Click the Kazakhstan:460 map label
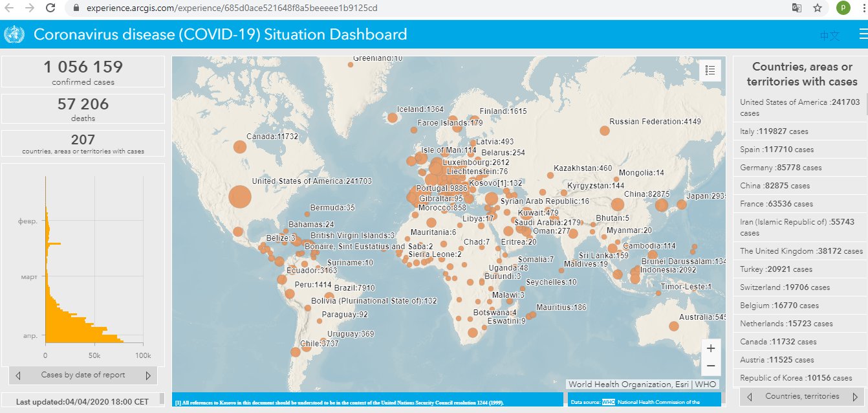The width and height of the screenshot is (868, 413). click(x=583, y=168)
